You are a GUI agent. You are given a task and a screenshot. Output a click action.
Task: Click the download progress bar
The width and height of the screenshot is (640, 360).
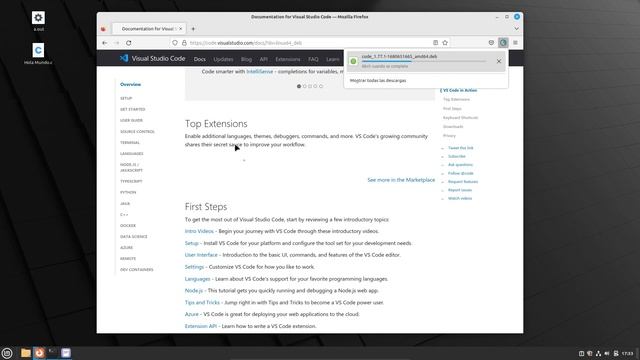[x=424, y=62]
